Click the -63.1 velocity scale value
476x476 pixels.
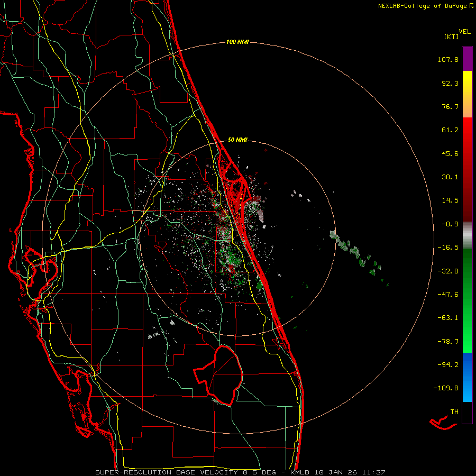point(448,318)
